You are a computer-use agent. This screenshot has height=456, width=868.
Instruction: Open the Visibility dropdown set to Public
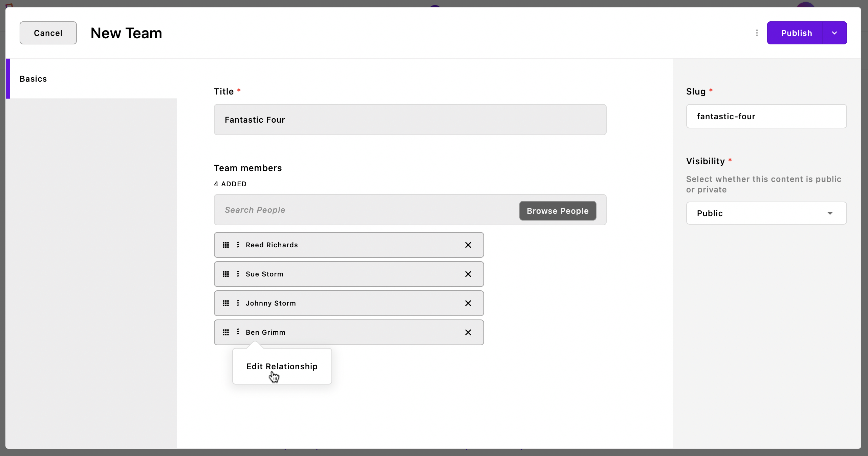[766, 213]
